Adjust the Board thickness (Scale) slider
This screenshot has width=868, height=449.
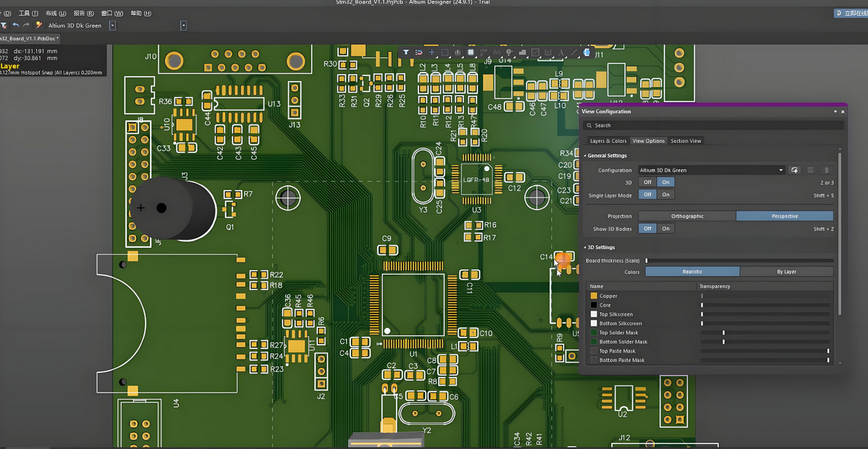(x=740, y=260)
